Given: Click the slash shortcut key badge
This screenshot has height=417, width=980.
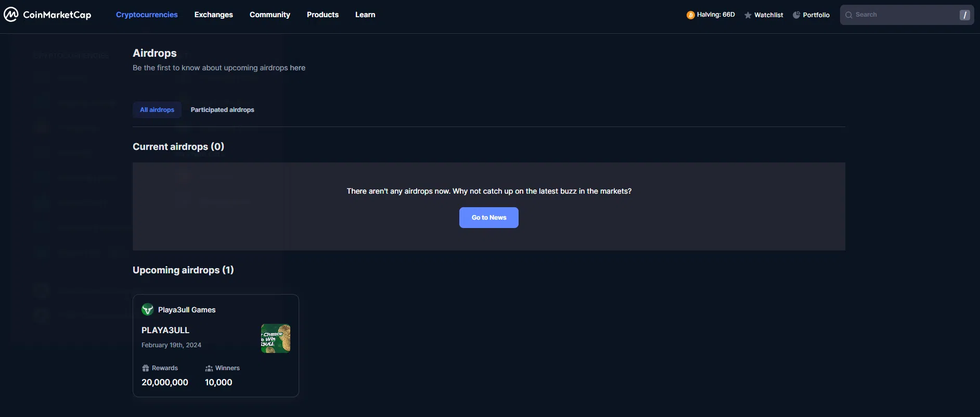Looking at the screenshot, I should click(964, 15).
